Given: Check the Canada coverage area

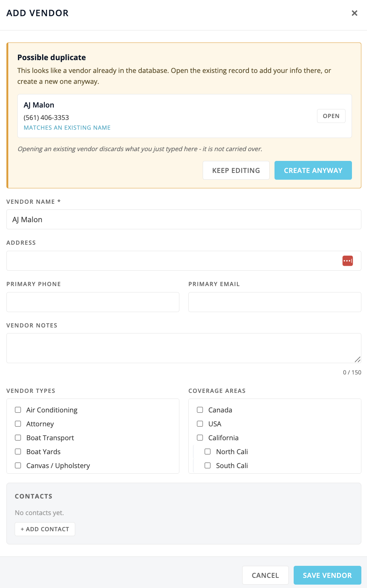Looking at the screenshot, I should click(200, 410).
